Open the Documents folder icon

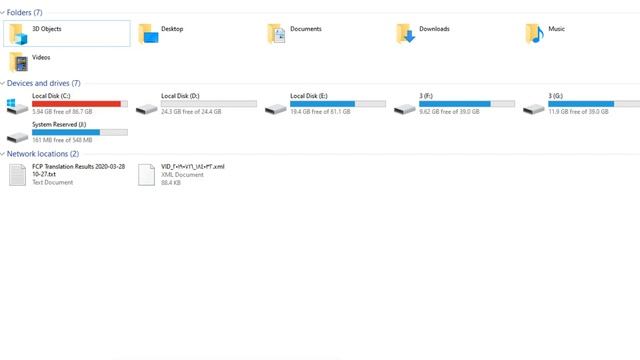click(276, 34)
